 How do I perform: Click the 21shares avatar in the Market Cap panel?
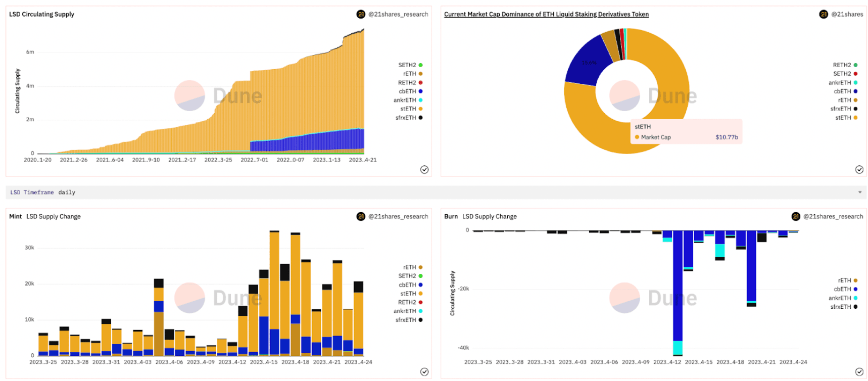(824, 14)
